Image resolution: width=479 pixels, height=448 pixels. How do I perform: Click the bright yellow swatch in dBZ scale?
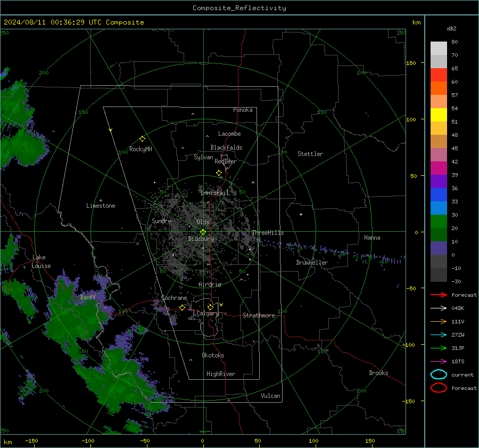tap(439, 115)
